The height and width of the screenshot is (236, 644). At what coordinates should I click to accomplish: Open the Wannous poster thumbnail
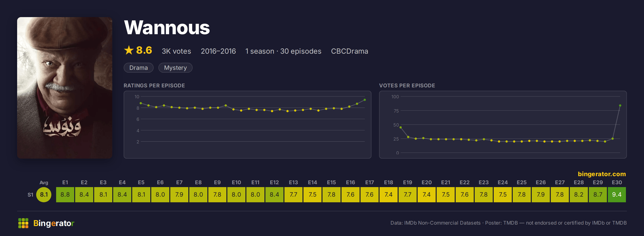pyautogui.click(x=65, y=88)
